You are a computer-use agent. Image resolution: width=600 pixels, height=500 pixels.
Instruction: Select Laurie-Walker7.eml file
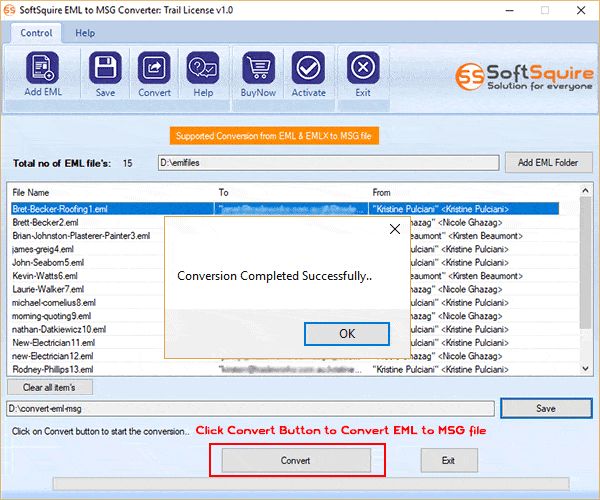[x=48, y=289]
